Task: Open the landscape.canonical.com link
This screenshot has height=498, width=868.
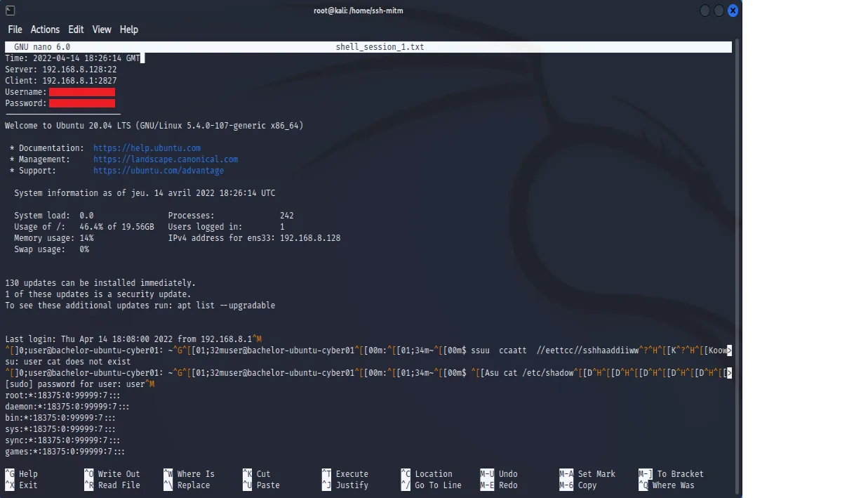Action: click(166, 159)
